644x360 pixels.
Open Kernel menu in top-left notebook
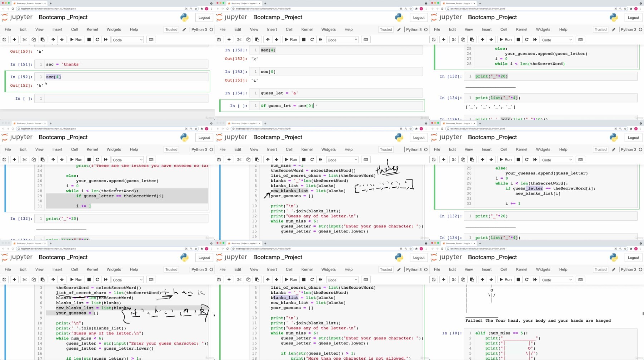(92, 30)
